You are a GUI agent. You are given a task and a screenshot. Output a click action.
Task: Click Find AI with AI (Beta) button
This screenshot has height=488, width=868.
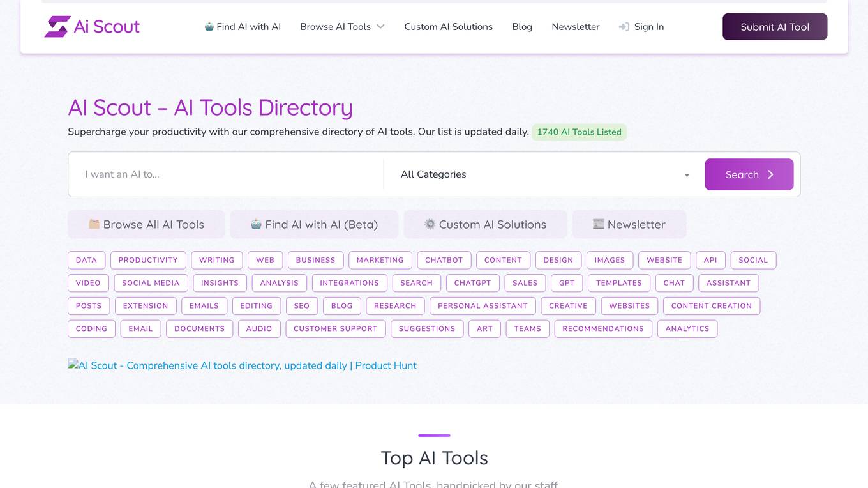[314, 224]
